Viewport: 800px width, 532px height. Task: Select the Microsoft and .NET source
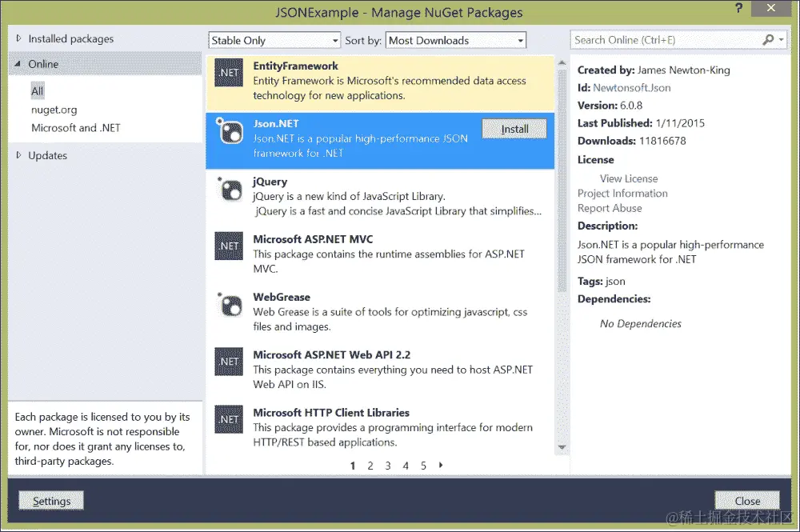[x=75, y=127]
